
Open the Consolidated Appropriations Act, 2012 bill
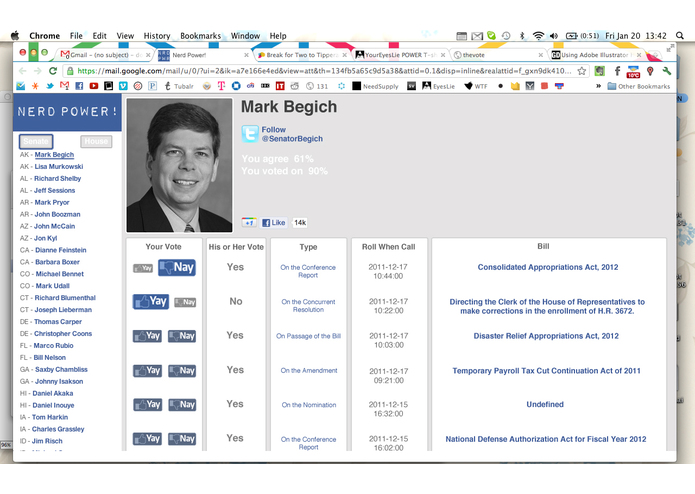(548, 267)
